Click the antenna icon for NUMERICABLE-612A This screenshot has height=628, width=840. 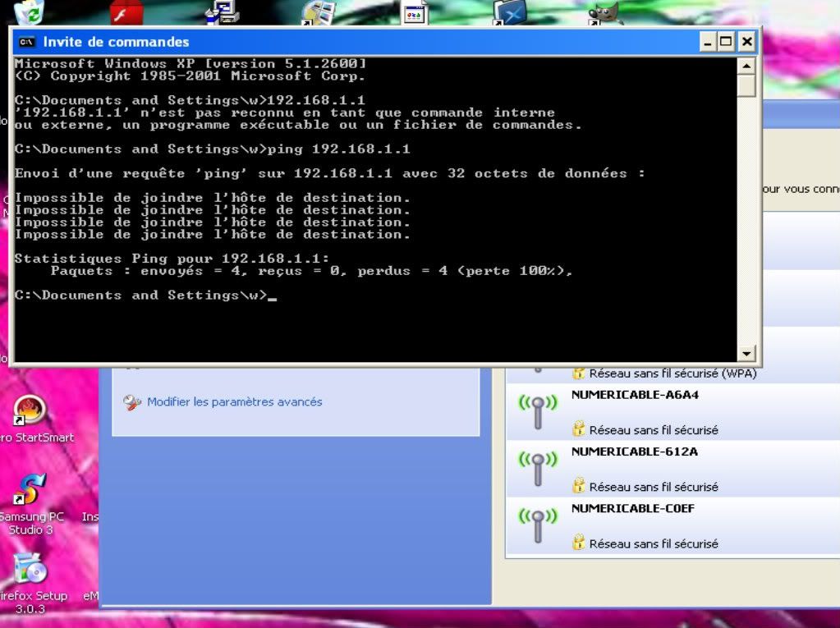[538, 468]
